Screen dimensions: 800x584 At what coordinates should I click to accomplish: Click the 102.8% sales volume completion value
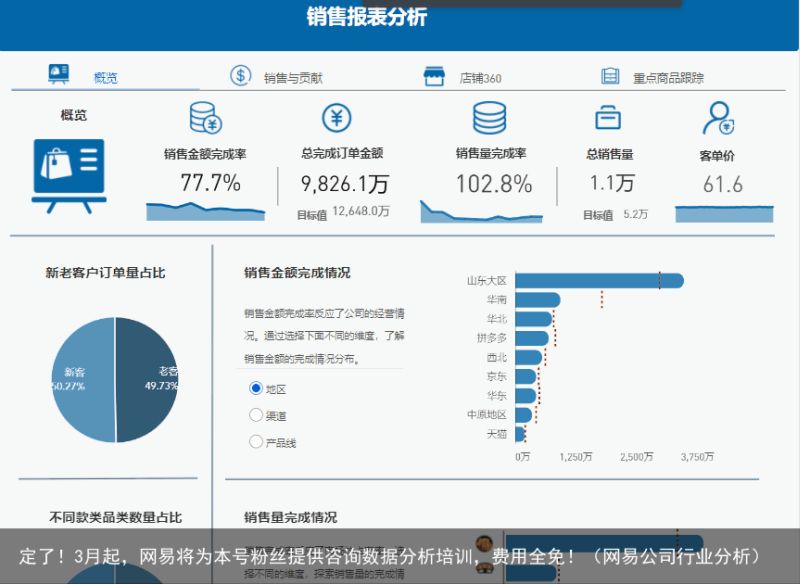[x=494, y=184]
